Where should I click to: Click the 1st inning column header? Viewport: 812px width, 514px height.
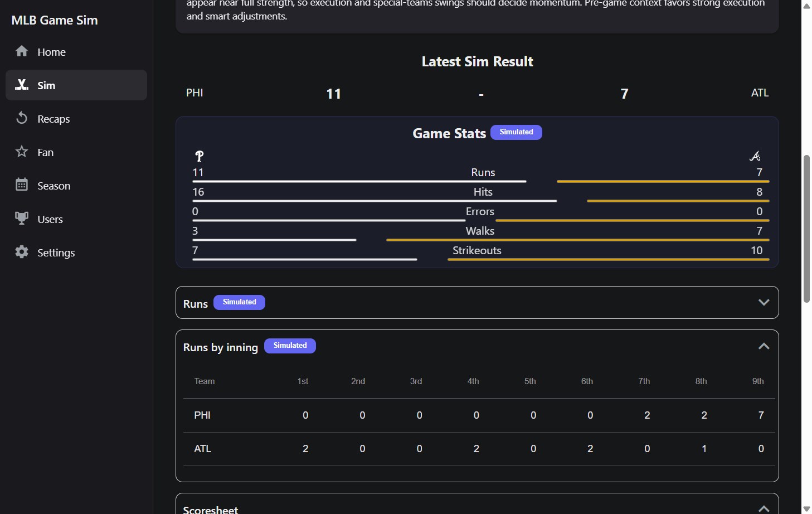tap(303, 381)
